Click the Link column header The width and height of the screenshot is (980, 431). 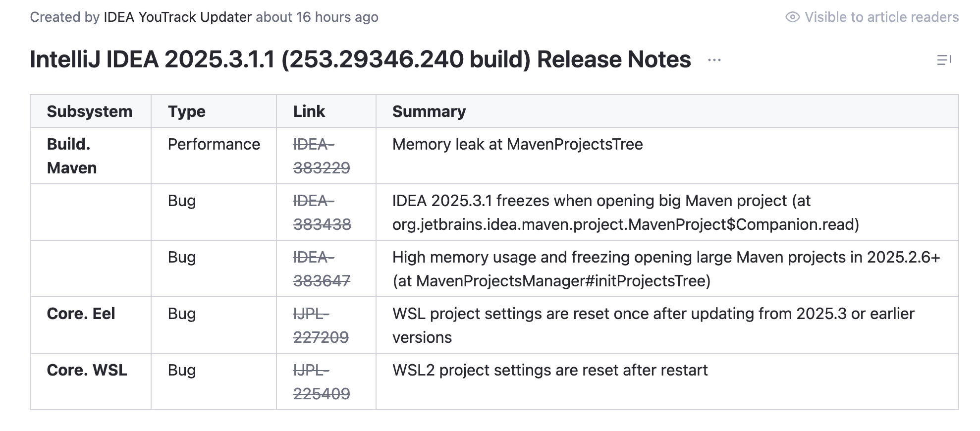pos(309,111)
